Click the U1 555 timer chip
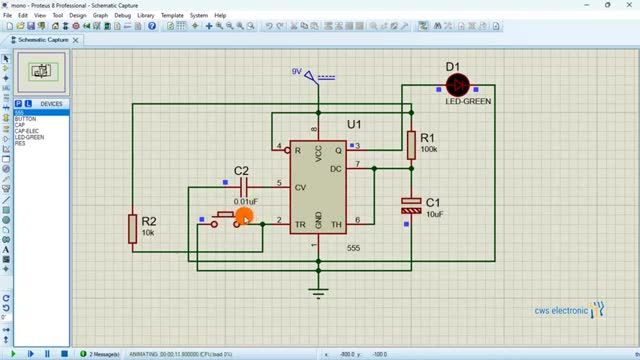The width and height of the screenshot is (640, 360). point(318,187)
